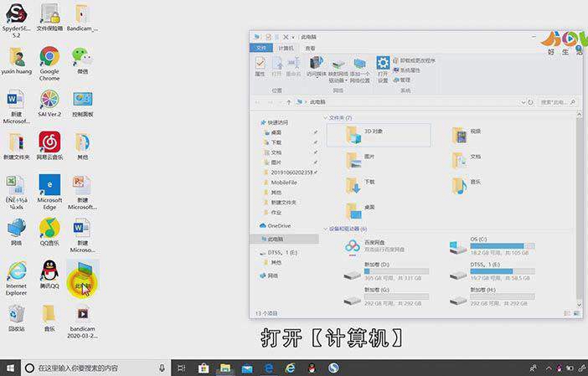This screenshot has width=588, height=376.
Task: Click the OS (C:) usage bar
Action: tap(503, 246)
